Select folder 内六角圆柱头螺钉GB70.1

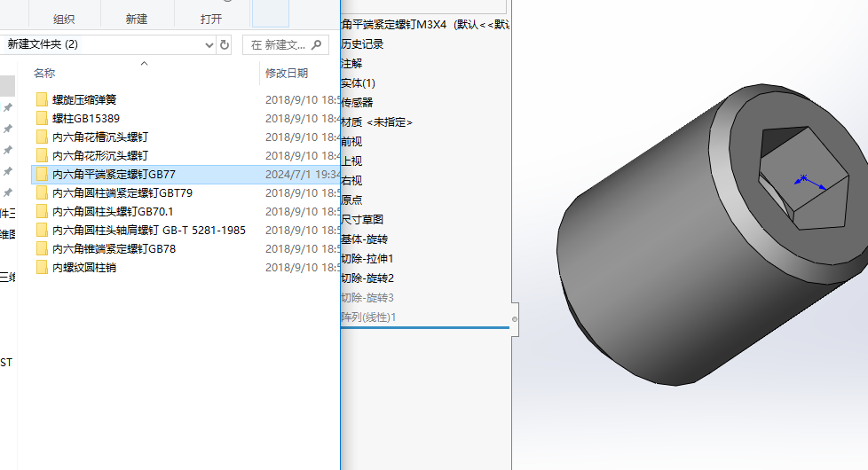(113, 212)
